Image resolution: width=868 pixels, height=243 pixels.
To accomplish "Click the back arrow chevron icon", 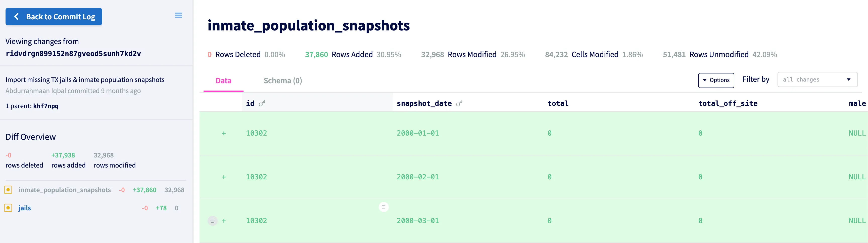I will 16,17.
